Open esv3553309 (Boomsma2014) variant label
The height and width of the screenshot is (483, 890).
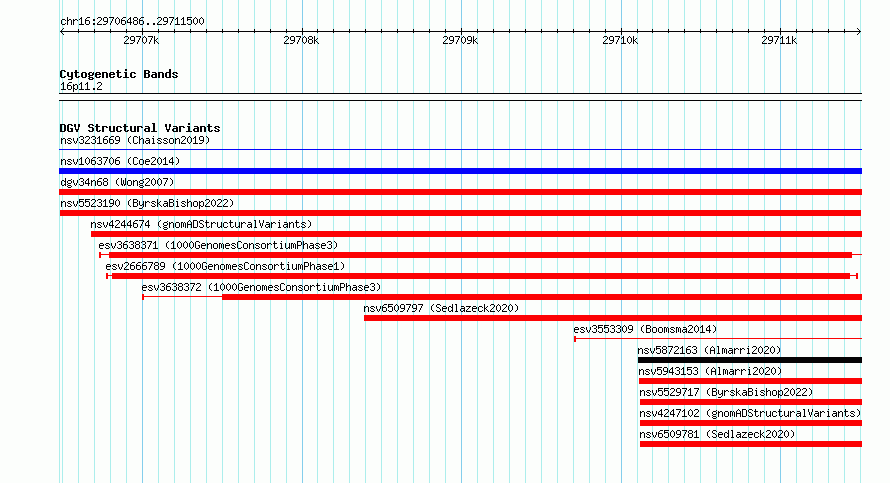[645, 329]
